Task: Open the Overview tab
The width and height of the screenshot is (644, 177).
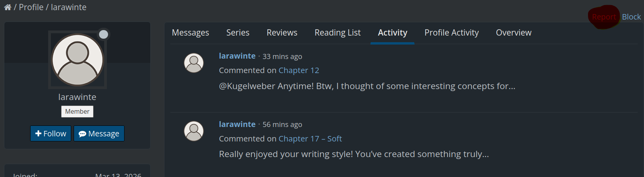Action: click(x=514, y=33)
